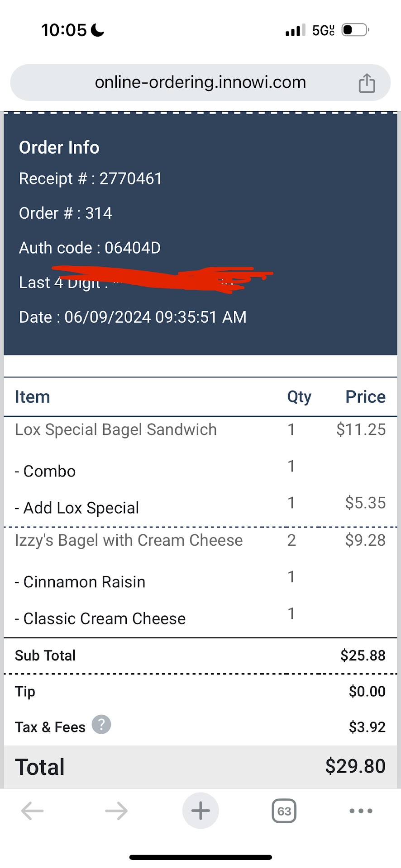Viewport: 401px width, 868px height.
Task: Select the Lox Special Bagel Sandwich item
Action: (x=116, y=429)
